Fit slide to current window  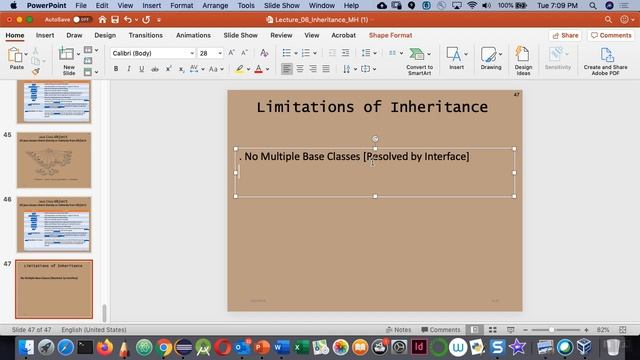(x=622, y=330)
